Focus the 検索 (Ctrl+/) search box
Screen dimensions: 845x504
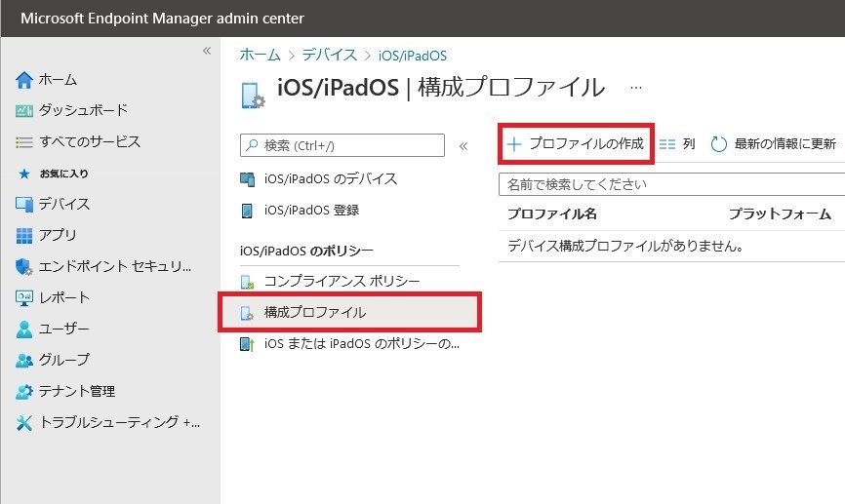342,145
